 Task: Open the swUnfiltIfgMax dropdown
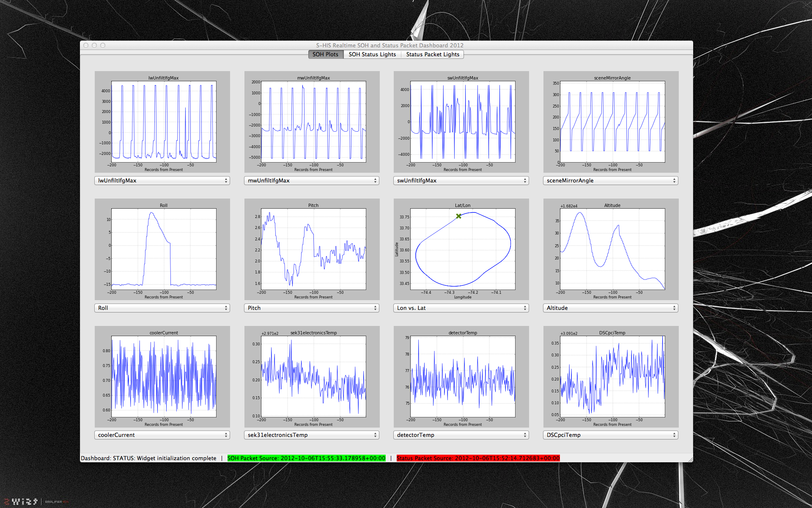pos(461,181)
